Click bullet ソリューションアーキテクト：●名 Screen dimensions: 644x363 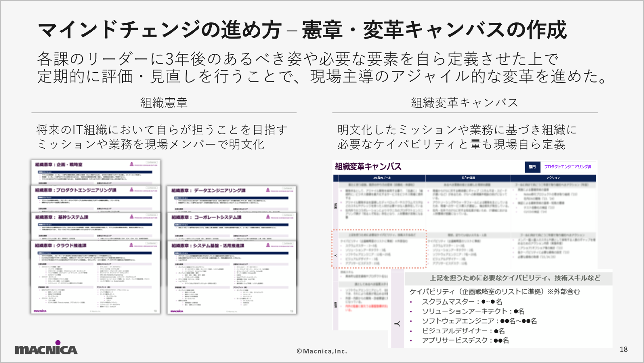(x=473, y=311)
